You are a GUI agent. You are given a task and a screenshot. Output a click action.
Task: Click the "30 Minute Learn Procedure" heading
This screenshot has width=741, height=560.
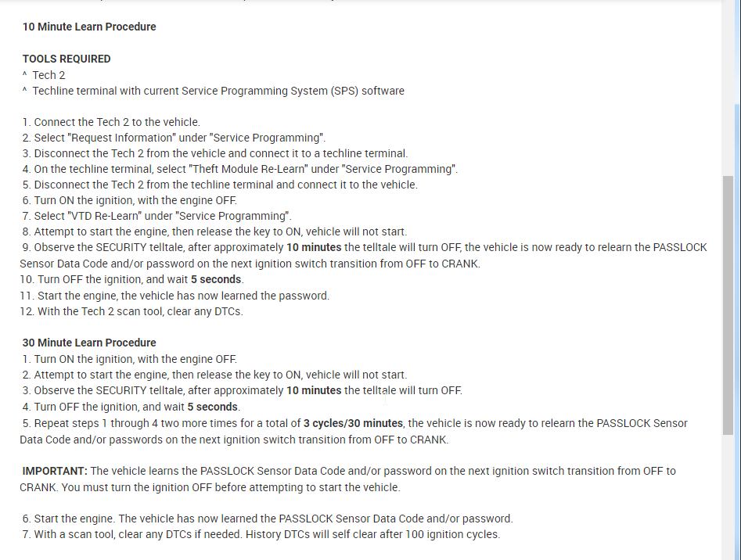[x=89, y=343]
